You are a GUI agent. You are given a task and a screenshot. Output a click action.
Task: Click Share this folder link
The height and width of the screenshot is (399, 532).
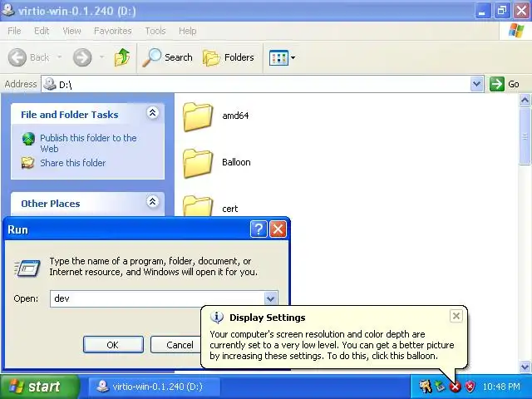pyautogui.click(x=73, y=163)
